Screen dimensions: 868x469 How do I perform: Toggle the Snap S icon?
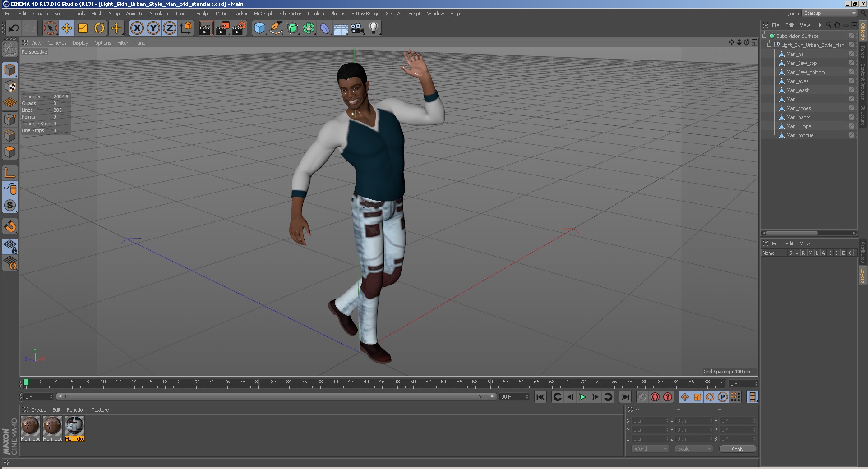[x=10, y=205]
